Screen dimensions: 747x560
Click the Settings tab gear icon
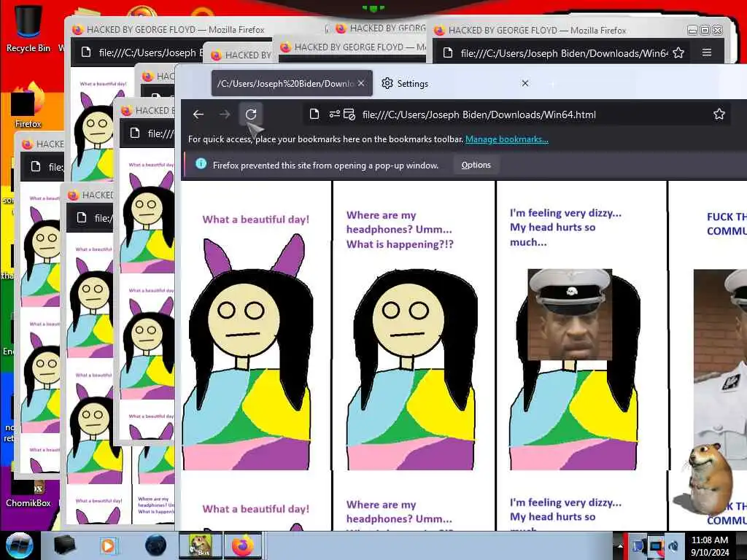[387, 83]
